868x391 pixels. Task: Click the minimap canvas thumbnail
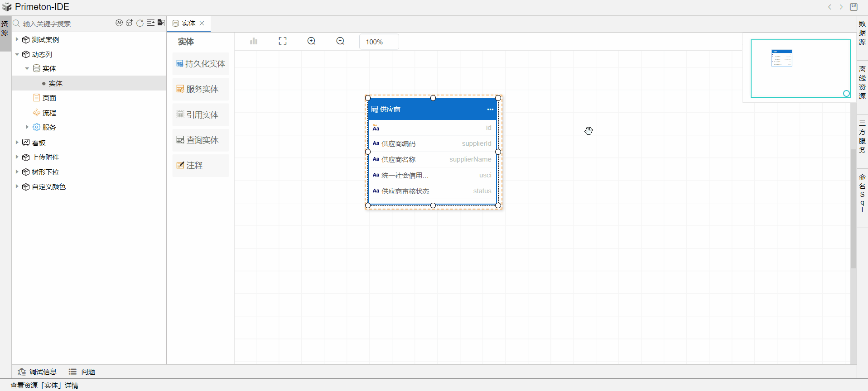click(800, 68)
